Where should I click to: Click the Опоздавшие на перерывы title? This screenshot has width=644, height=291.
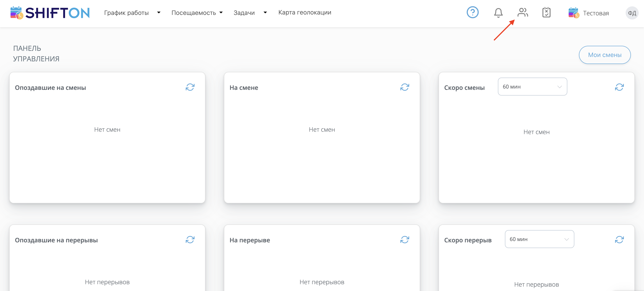(x=56, y=240)
